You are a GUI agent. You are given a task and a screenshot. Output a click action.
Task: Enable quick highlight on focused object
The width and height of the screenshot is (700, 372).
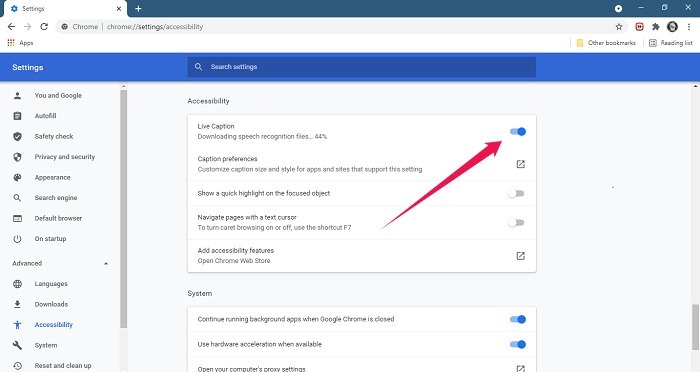point(517,194)
